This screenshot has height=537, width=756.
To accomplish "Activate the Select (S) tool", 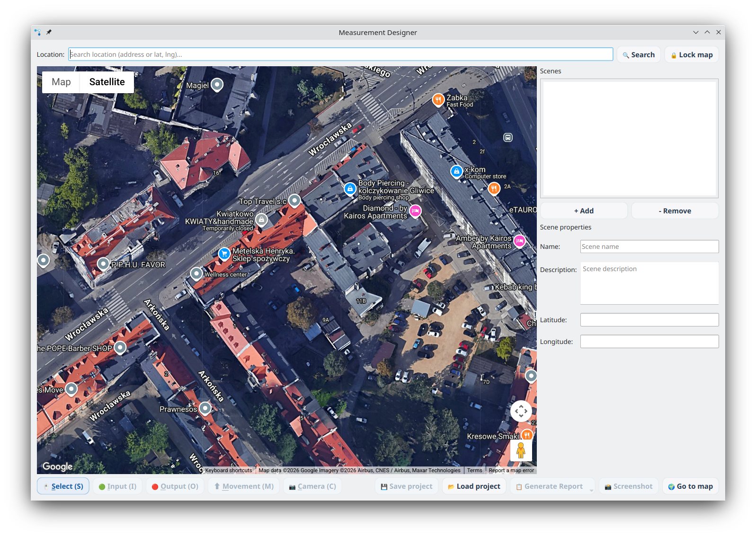I will pyautogui.click(x=63, y=486).
